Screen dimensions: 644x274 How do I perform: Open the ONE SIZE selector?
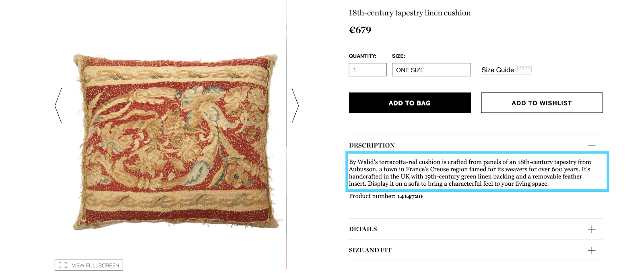click(431, 69)
